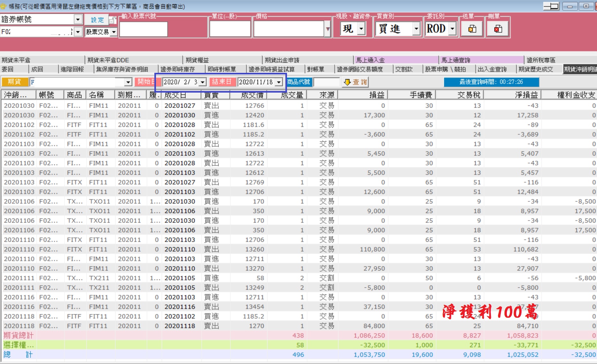Switch to the 期貨權益 tab
Screen dimensions: 597x364
pyautogui.click(x=197, y=60)
